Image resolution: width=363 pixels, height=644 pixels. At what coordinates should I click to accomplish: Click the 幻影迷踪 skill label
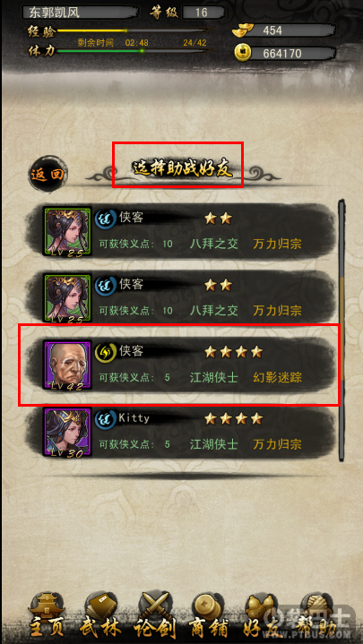pos(277,378)
